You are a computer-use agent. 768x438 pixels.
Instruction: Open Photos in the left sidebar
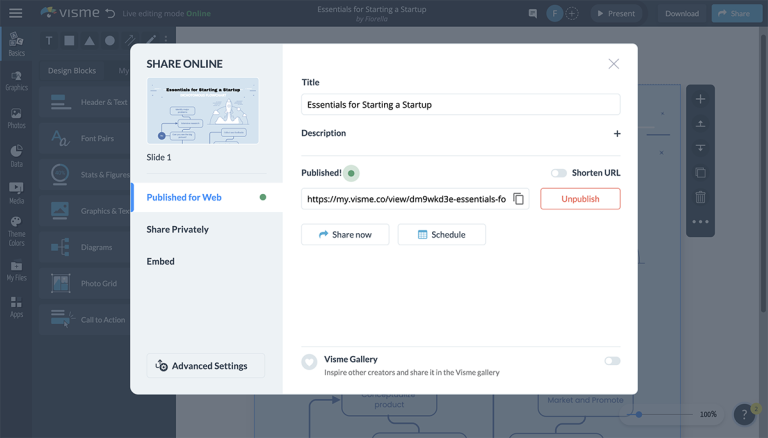(x=16, y=118)
